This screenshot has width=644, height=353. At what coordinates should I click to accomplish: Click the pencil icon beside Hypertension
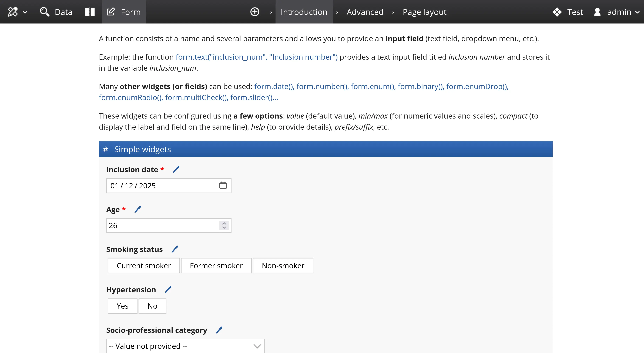(x=168, y=290)
